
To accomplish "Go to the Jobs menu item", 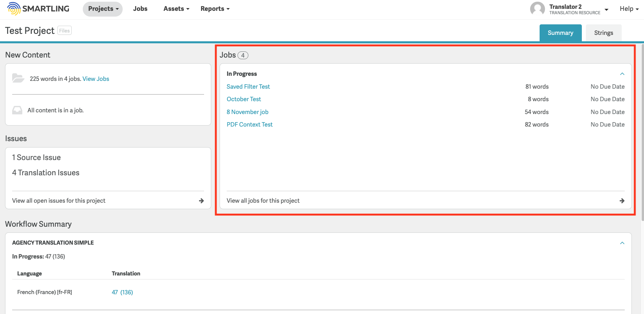I will pyautogui.click(x=140, y=9).
